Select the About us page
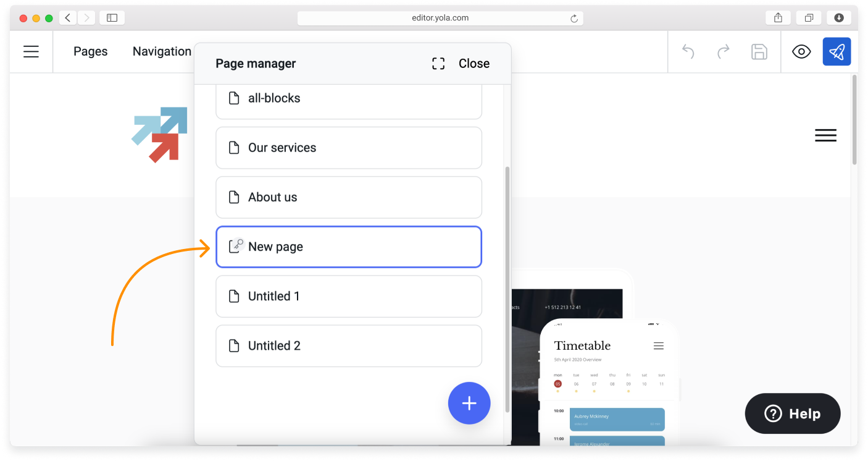Viewport: 868px width, 461px height. (x=348, y=197)
